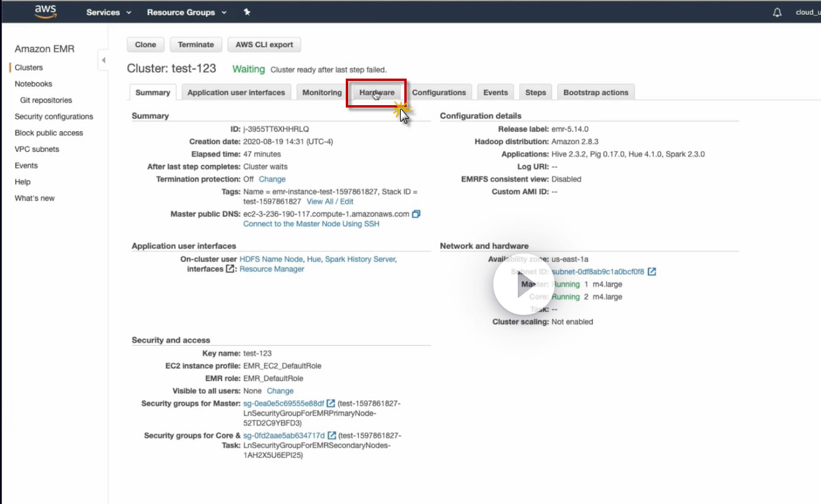Screen dimensions: 821x504
Task: Select the Steps tab
Action: (x=536, y=93)
